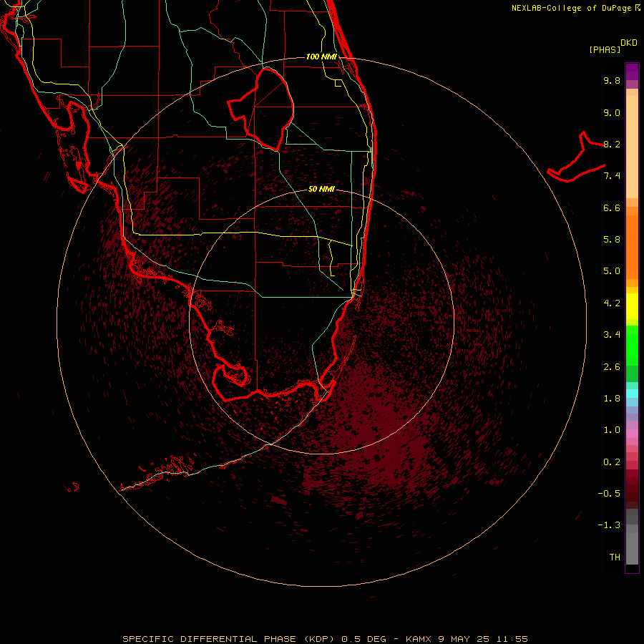
Task: Click the 1.0 value on the color scale
Action: click(x=612, y=430)
